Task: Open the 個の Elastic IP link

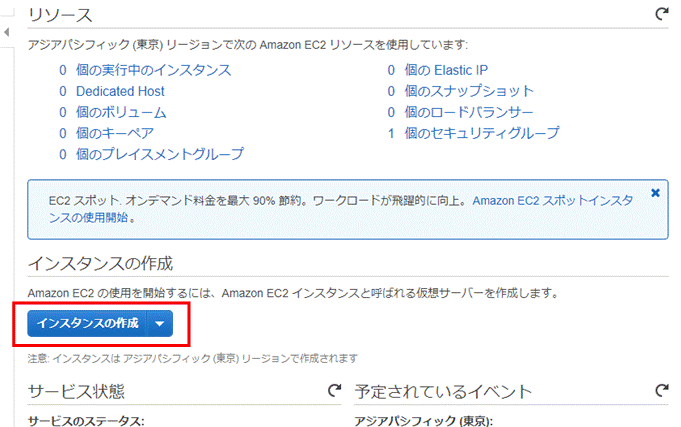Action: [x=446, y=70]
